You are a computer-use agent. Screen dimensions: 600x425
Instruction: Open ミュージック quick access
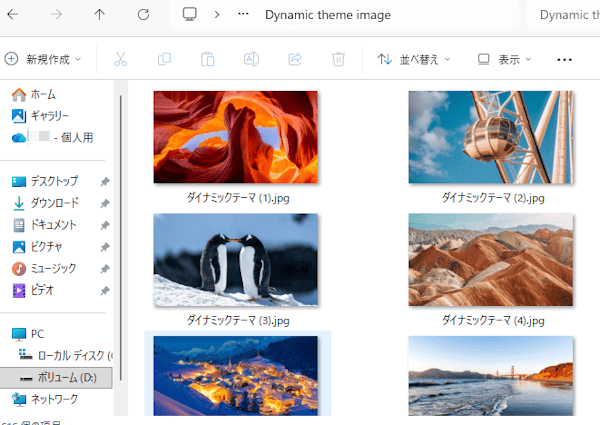tap(44, 269)
